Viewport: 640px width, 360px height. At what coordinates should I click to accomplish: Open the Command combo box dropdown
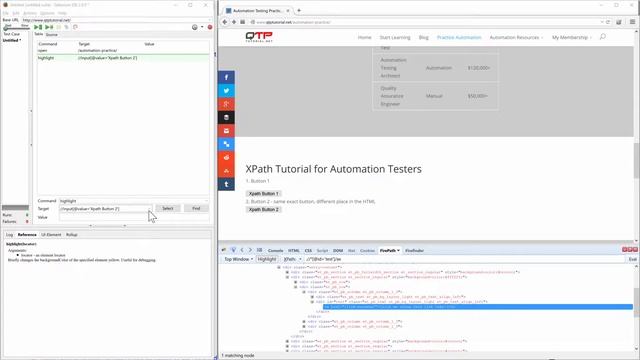[206, 201]
